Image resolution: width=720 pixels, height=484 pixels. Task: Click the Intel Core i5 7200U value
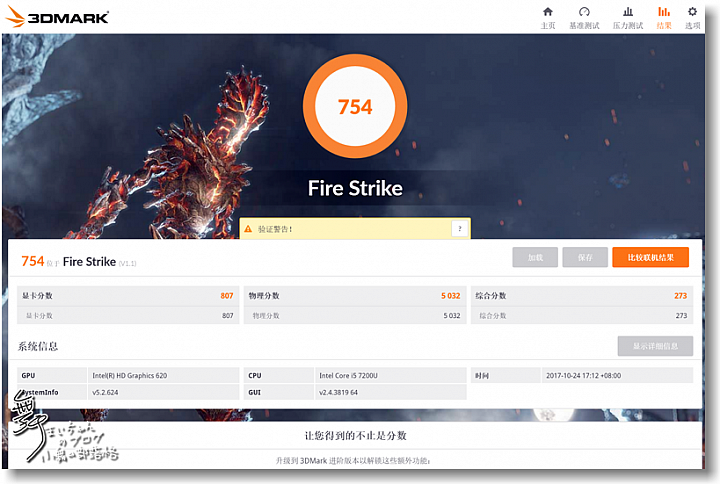point(349,375)
